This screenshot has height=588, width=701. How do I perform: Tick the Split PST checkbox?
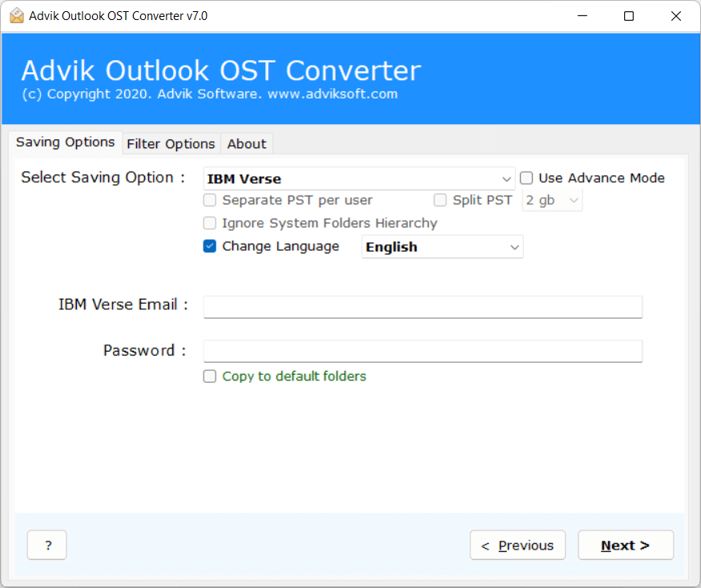[440, 200]
